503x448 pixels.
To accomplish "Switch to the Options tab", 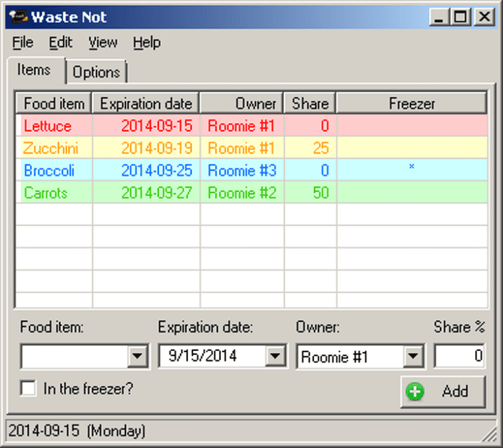I will (x=96, y=72).
